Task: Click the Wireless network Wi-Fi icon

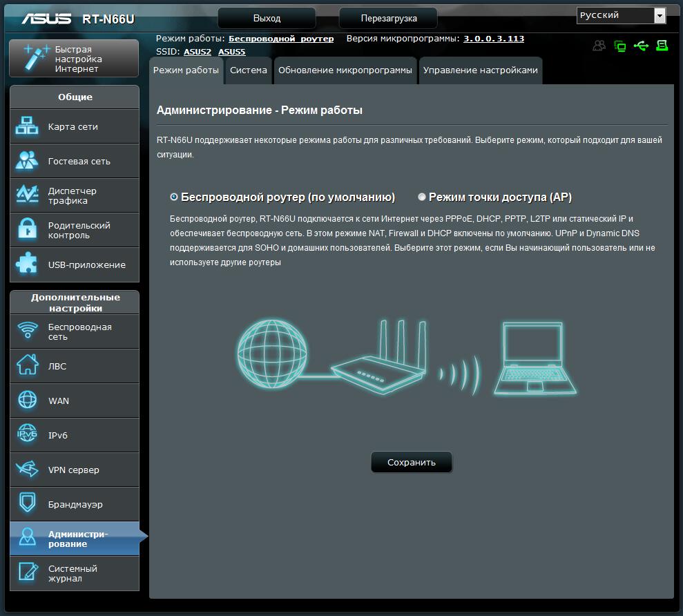Action: pos(28,330)
